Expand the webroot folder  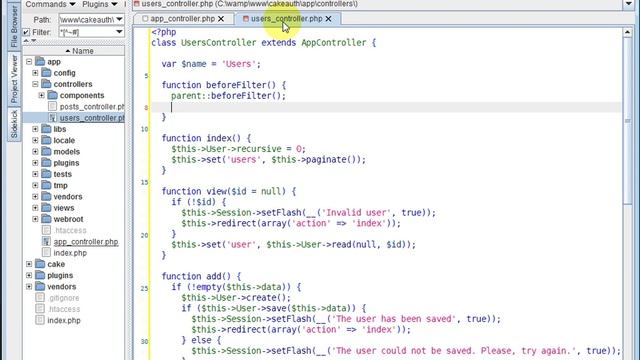(x=35, y=219)
